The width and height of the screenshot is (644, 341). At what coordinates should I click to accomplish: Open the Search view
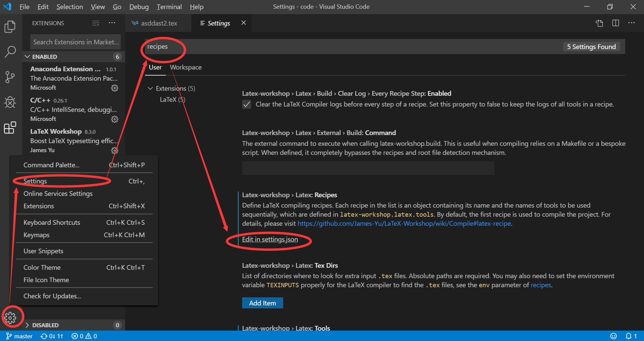(x=10, y=52)
